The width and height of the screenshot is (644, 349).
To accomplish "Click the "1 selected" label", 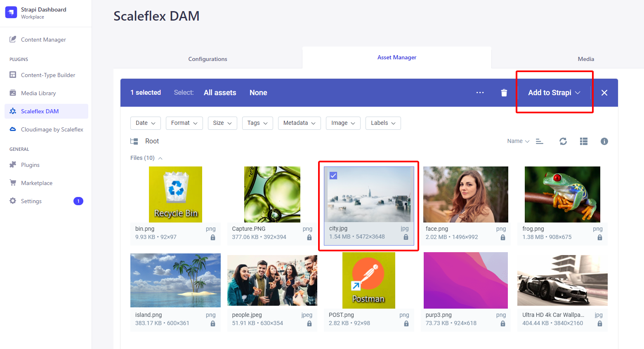I will 146,93.
